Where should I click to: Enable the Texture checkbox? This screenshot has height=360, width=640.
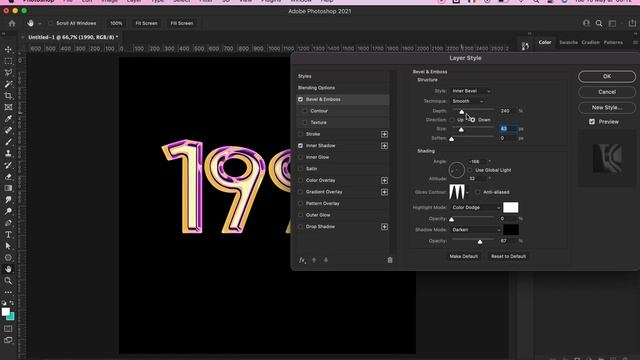tap(305, 122)
